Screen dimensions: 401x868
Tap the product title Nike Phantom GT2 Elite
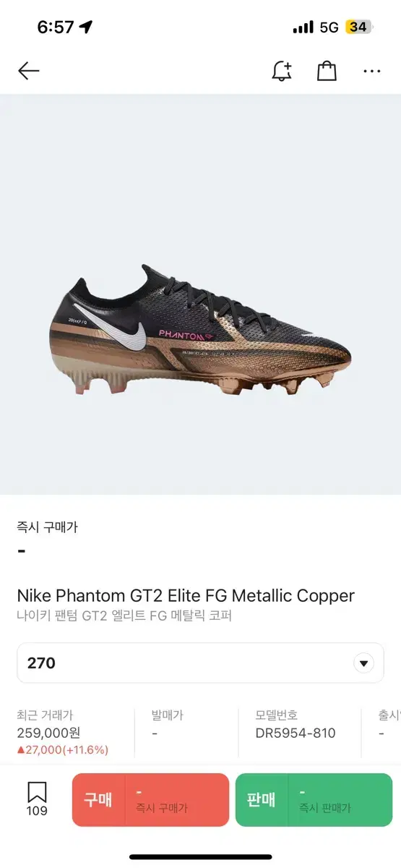(186, 596)
